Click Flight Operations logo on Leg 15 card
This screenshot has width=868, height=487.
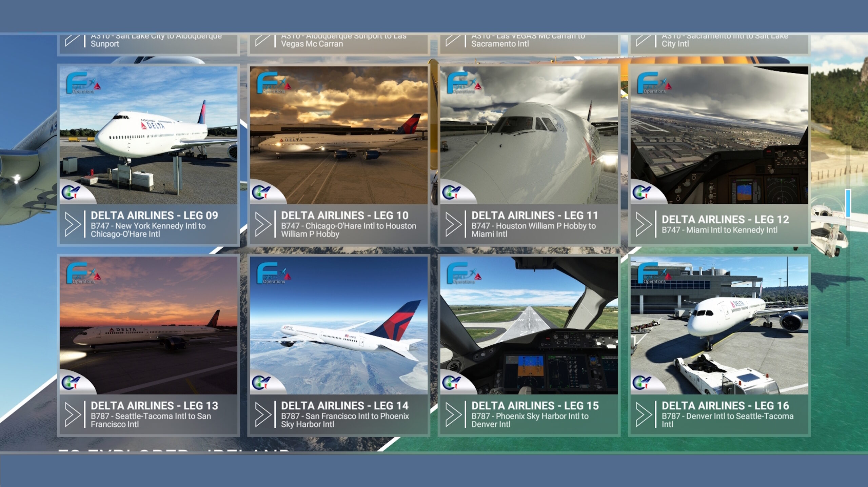pos(464,273)
